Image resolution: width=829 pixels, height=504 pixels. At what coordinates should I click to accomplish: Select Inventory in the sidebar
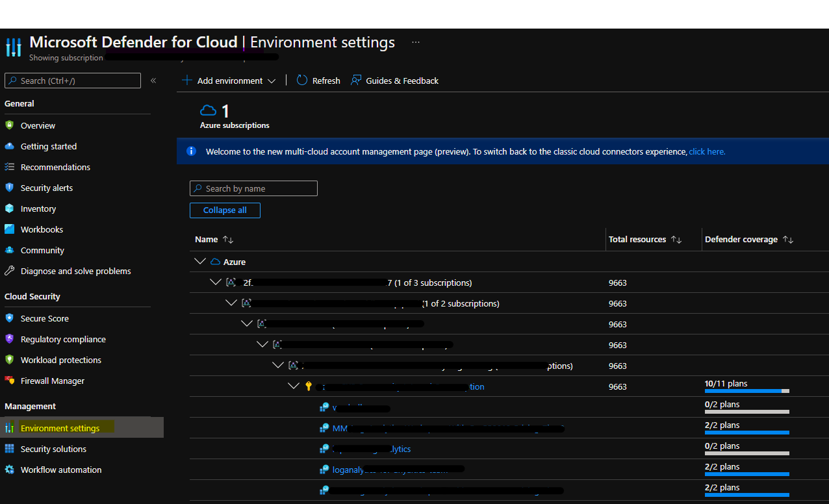tap(37, 208)
